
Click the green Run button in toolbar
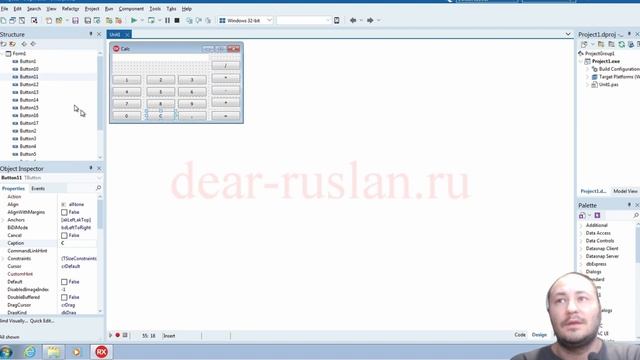pyautogui.click(x=133, y=20)
